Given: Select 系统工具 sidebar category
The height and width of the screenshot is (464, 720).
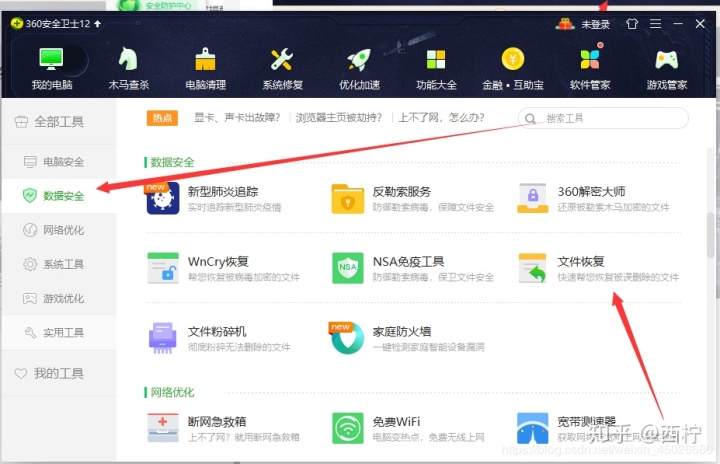Looking at the screenshot, I should [59, 264].
